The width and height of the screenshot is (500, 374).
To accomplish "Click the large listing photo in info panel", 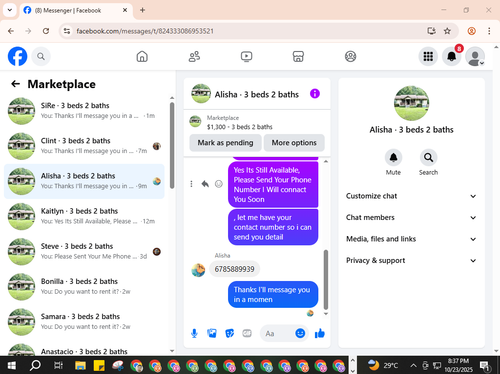I will coord(411,103).
